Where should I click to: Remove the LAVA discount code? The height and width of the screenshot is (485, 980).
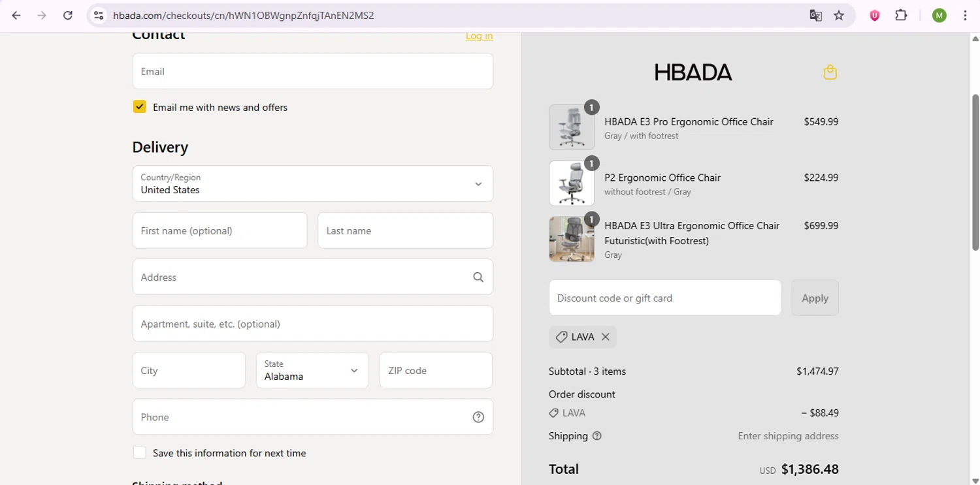(x=606, y=337)
